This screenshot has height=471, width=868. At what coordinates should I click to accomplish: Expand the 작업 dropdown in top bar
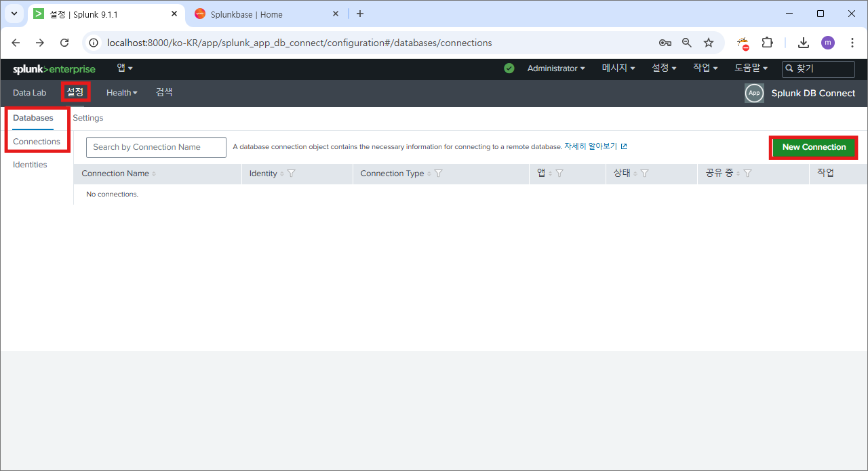coord(705,68)
